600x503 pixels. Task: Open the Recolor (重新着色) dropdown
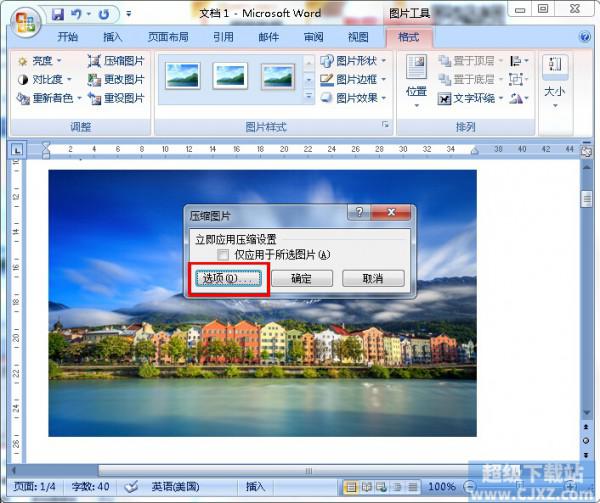point(49,98)
